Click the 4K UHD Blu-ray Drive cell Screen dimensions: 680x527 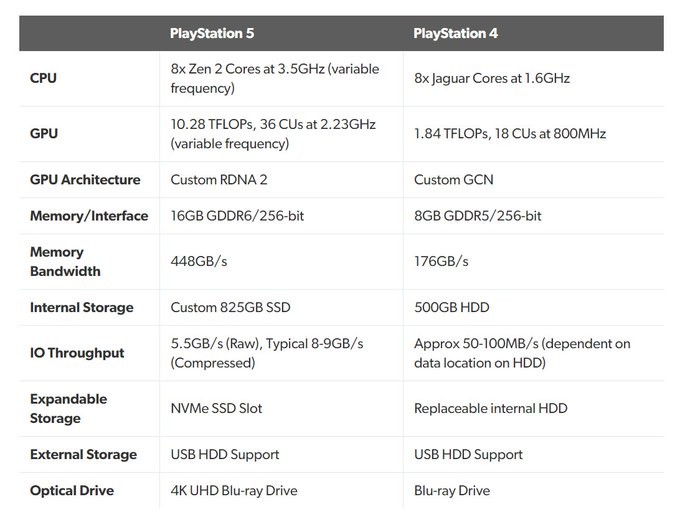coord(234,490)
